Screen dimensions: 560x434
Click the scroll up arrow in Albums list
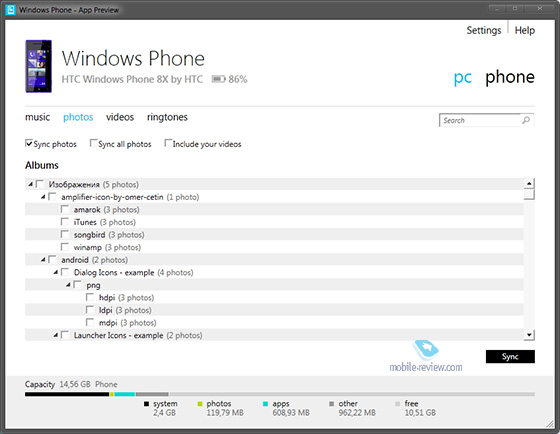[529, 184]
